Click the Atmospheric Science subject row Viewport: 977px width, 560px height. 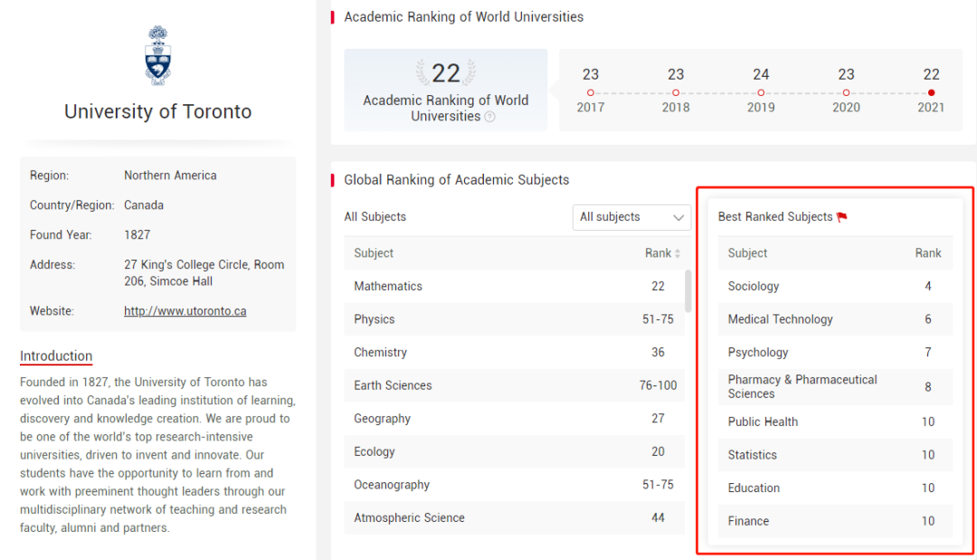pyautogui.click(x=514, y=517)
